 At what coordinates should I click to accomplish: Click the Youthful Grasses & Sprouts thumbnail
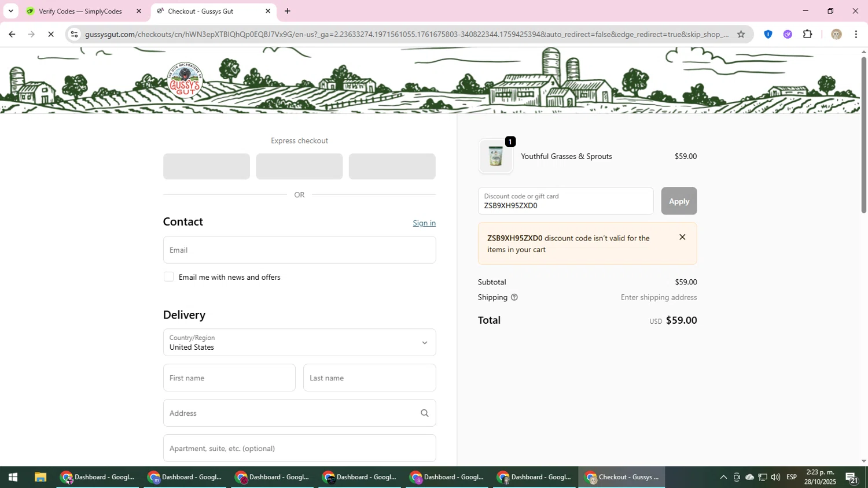[x=495, y=156]
